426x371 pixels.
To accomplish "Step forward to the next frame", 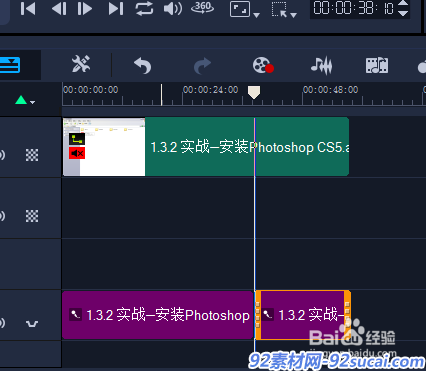I will click(x=85, y=9).
